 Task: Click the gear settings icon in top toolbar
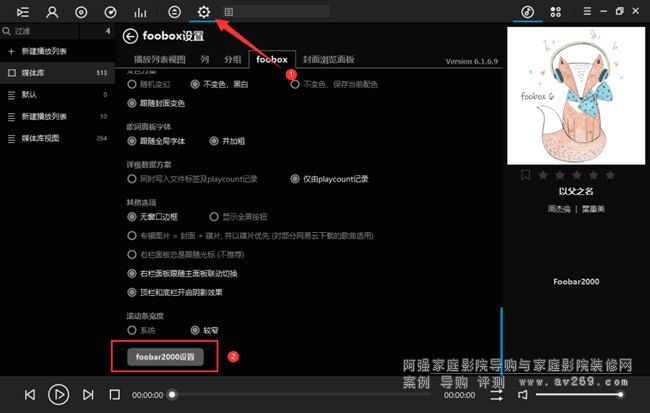coord(204,12)
